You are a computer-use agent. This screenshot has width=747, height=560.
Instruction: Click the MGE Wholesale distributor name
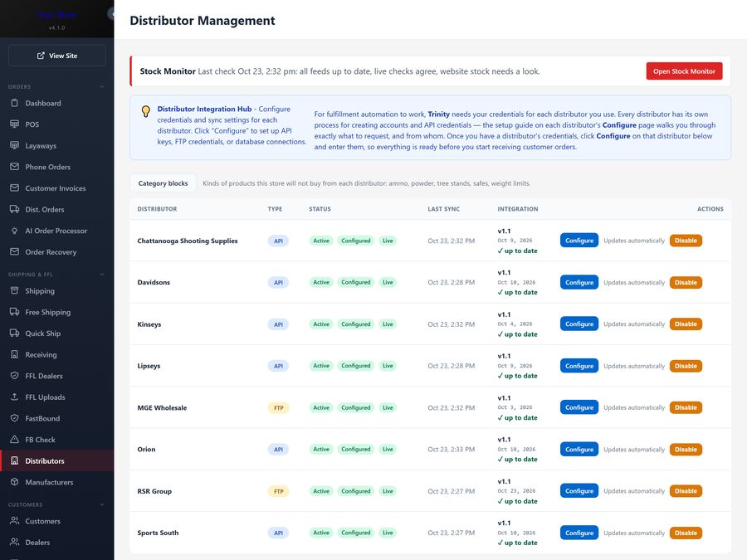click(x=162, y=407)
